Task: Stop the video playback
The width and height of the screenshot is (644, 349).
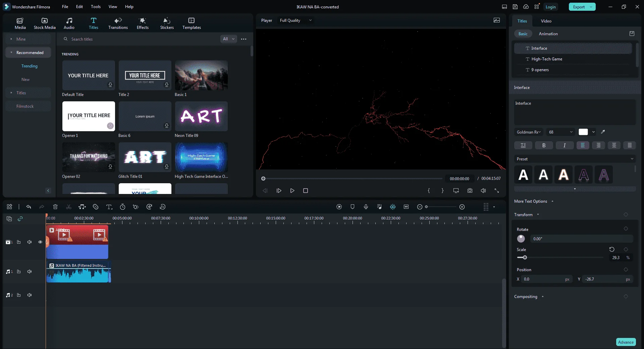Action: click(x=306, y=190)
